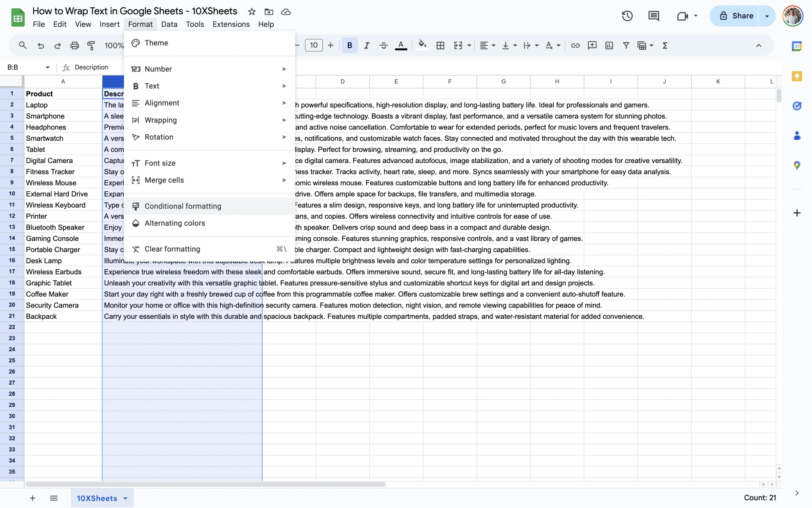Toggle italic formatting
The height and width of the screenshot is (508, 812).
366,46
